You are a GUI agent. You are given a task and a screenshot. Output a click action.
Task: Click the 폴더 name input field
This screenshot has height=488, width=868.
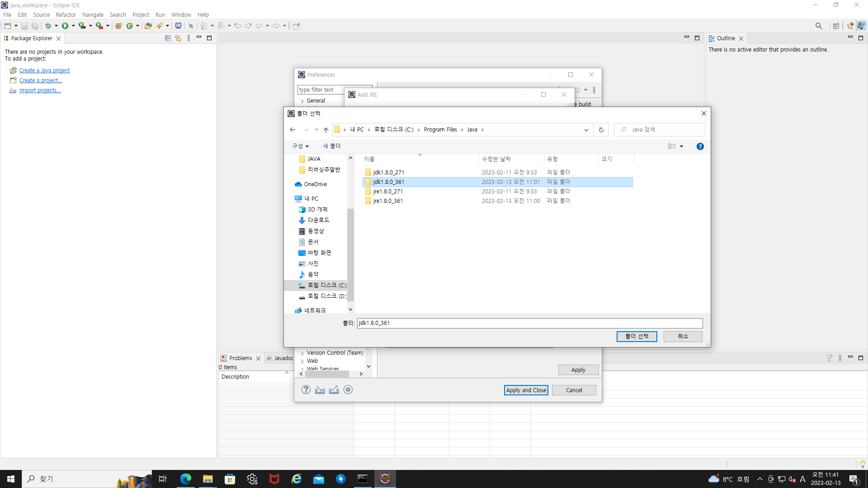click(x=530, y=323)
